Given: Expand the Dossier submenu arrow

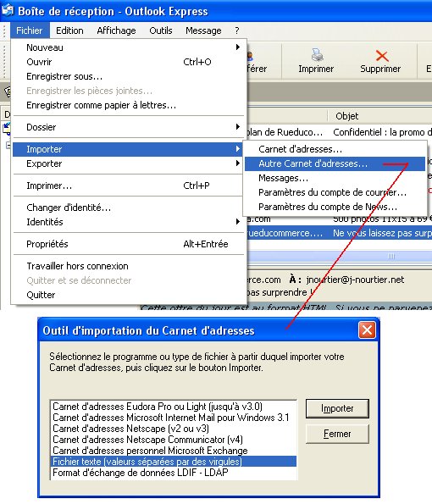Looking at the screenshot, I should click(238, 127).
